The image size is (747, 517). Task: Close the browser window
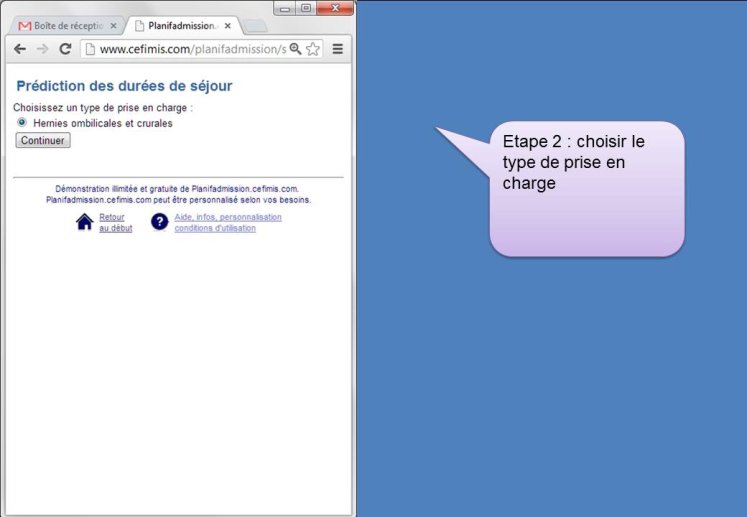click(x=335, y=8)
